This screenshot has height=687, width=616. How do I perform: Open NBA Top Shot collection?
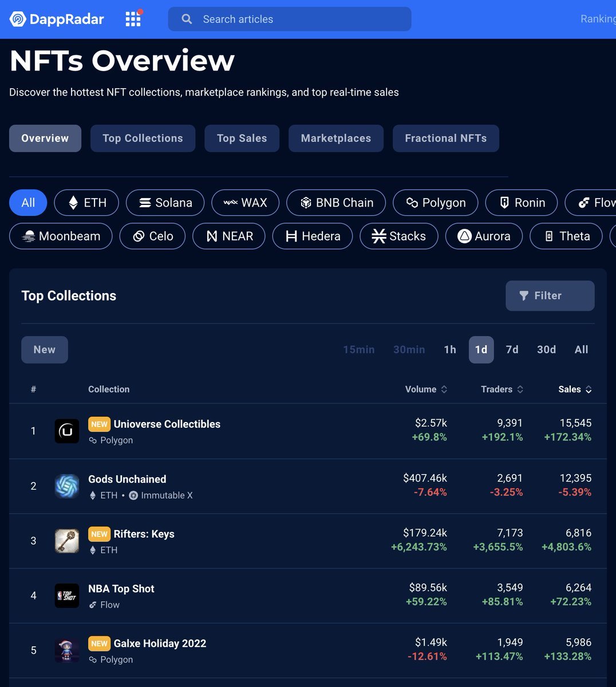[121, 589]
